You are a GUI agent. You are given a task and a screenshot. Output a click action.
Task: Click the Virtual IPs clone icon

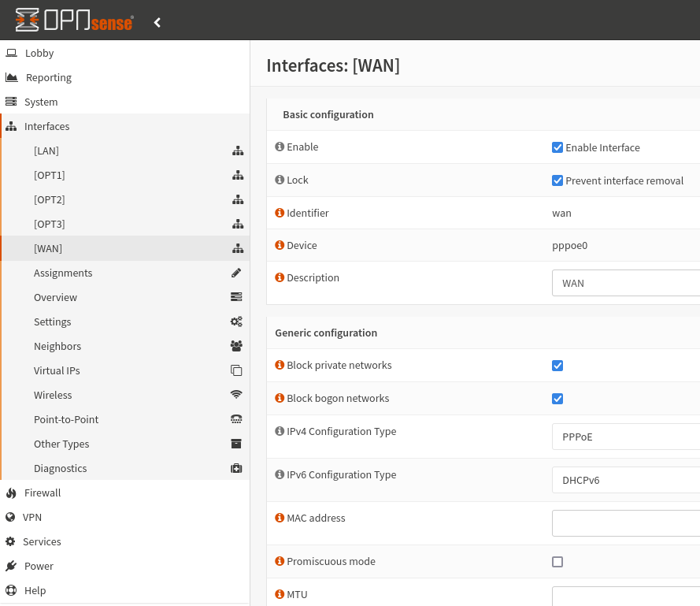[236, 370]
